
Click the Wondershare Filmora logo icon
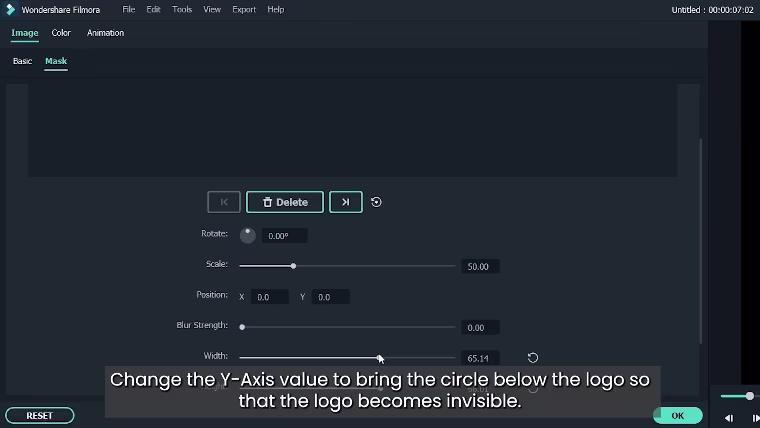pyautogui.click(x=11, y=9)
